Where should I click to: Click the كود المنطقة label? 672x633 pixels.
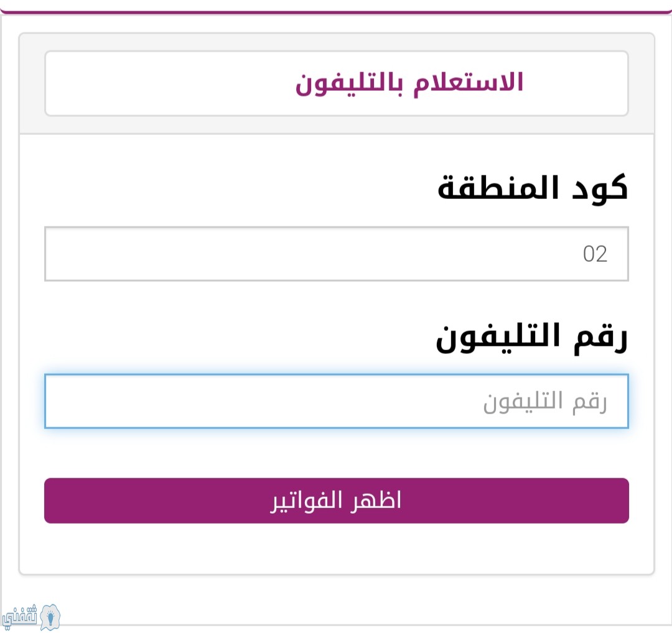point(532,188)
